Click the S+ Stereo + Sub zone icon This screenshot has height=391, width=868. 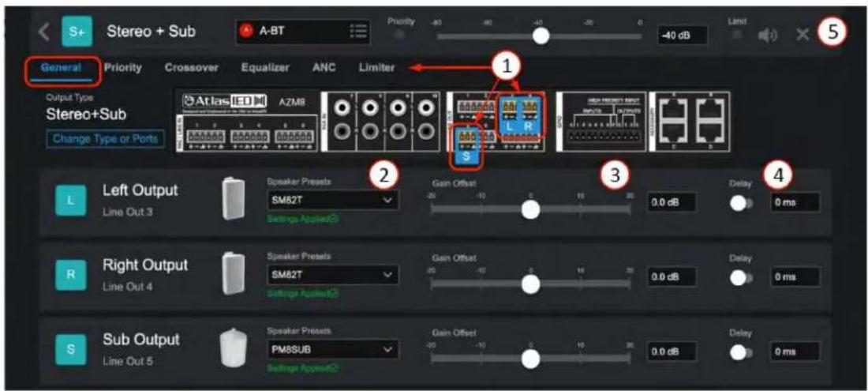coord(77,33)
